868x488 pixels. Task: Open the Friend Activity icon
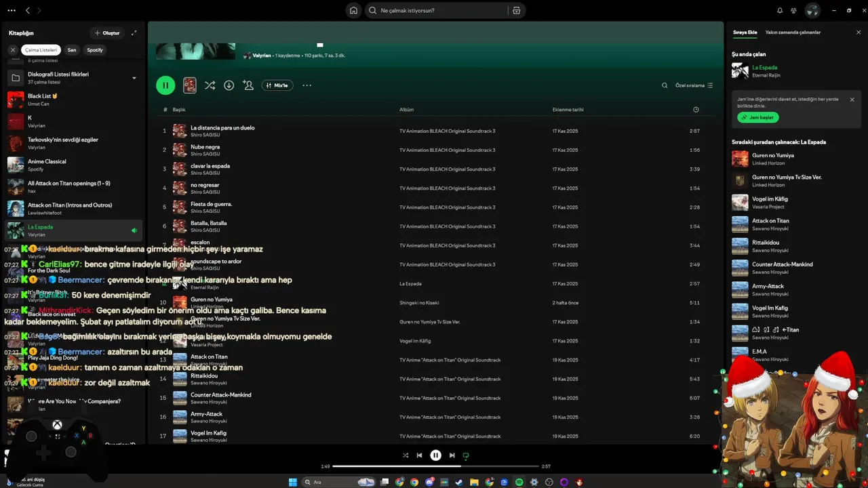793,10
